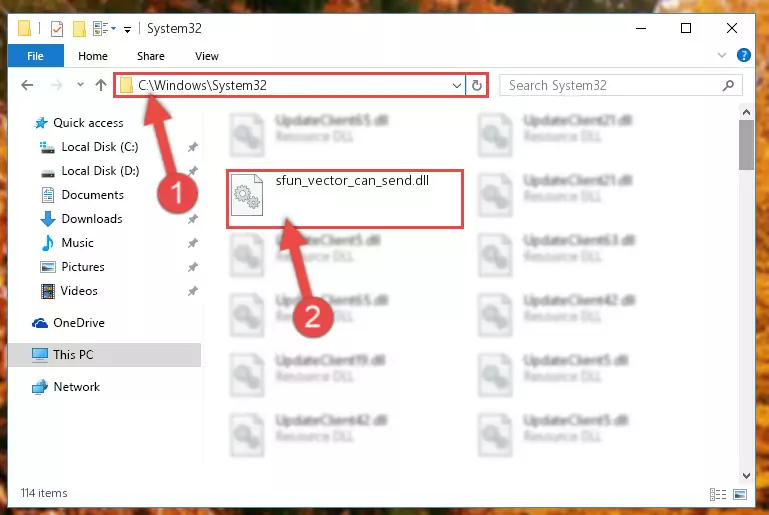Click the pin icon beside Music
Image resolution: width=769 pixels, height=515 pixels.
[x=193, y=243]
